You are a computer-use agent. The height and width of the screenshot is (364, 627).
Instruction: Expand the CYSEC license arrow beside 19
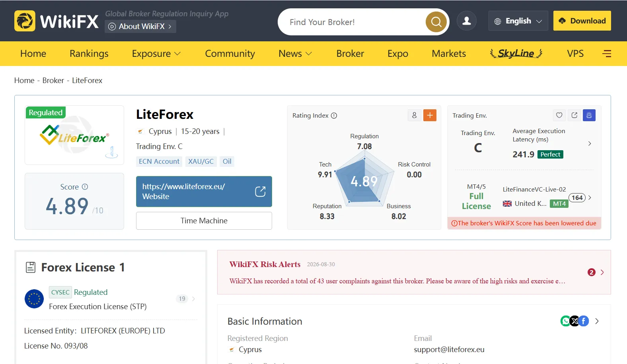(x=193, y=299)
